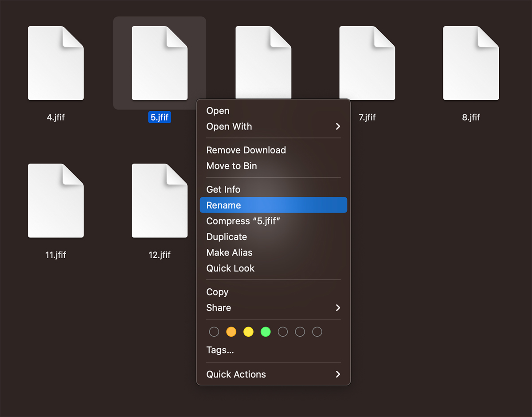Viewport: 532px width, 417px height.
Task: Click the 11.jfif file name label
Action: [56, 255]
